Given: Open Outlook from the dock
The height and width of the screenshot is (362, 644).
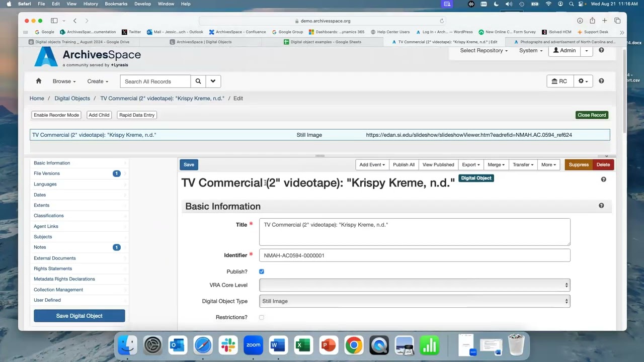Looking at the screenshot, I should pos(178,345).
